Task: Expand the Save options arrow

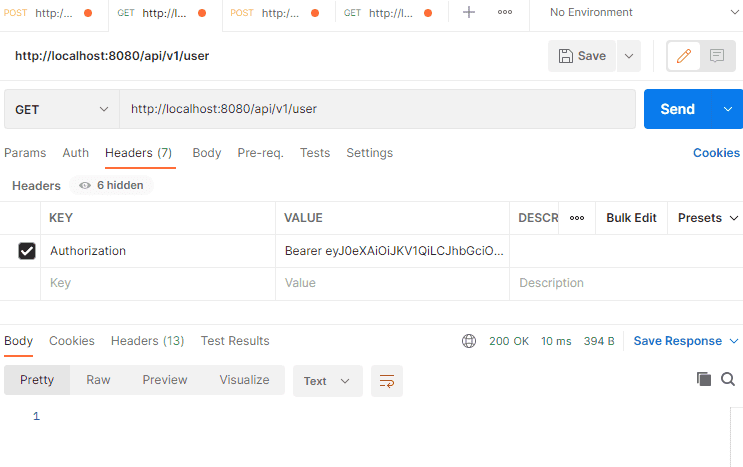Action: coord(629,56)
